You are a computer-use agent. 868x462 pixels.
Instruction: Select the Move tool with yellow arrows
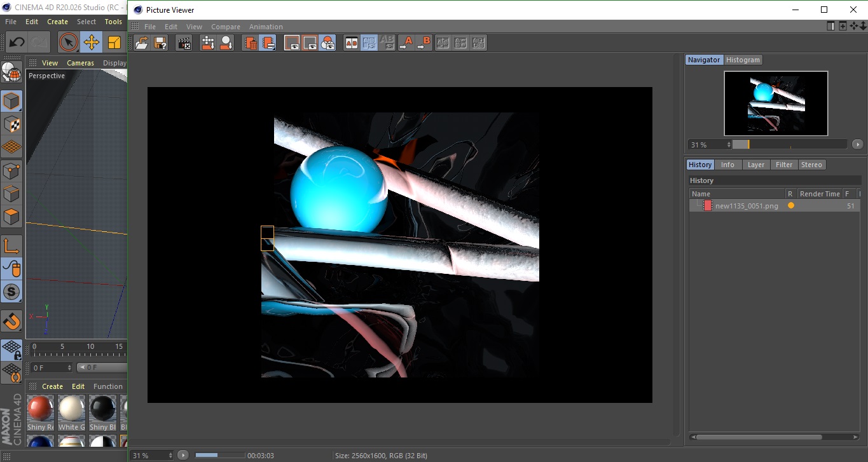pyautogui.click(x=92, y=43)
